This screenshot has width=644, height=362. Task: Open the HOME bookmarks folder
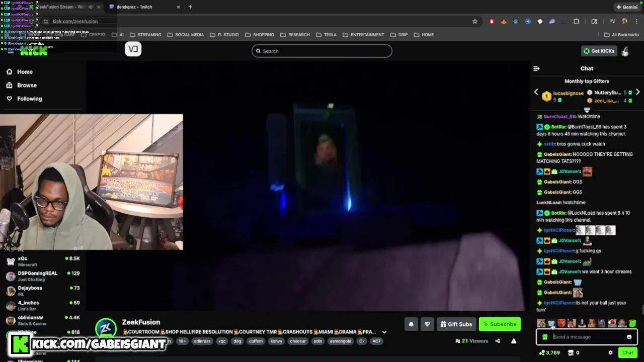[424, 35]
